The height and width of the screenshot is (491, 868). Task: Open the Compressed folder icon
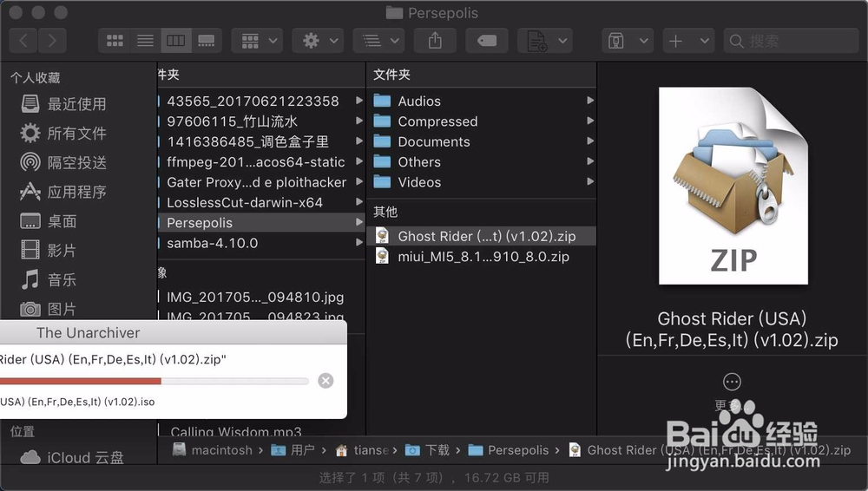[382, 121]
